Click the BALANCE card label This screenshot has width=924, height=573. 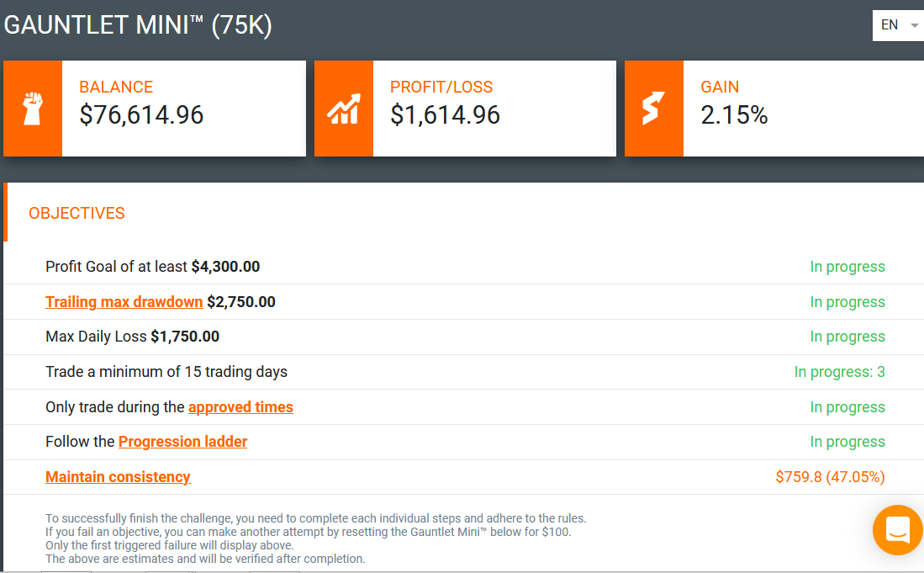tap(116, 88)
